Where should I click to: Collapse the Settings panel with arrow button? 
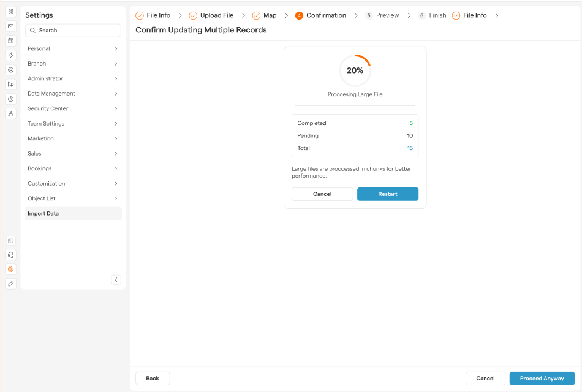[x=116, y=280]
